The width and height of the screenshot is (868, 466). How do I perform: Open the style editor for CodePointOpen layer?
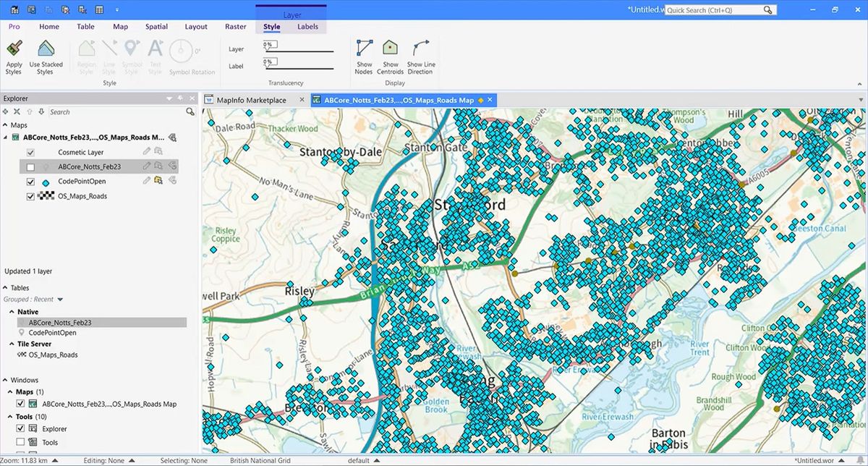[146, 181]
